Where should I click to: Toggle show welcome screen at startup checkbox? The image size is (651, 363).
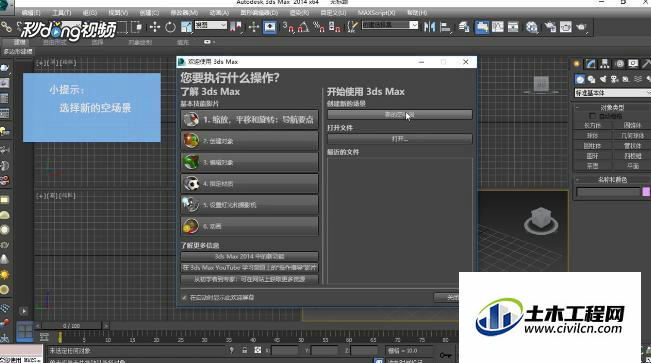click(184, 297)
